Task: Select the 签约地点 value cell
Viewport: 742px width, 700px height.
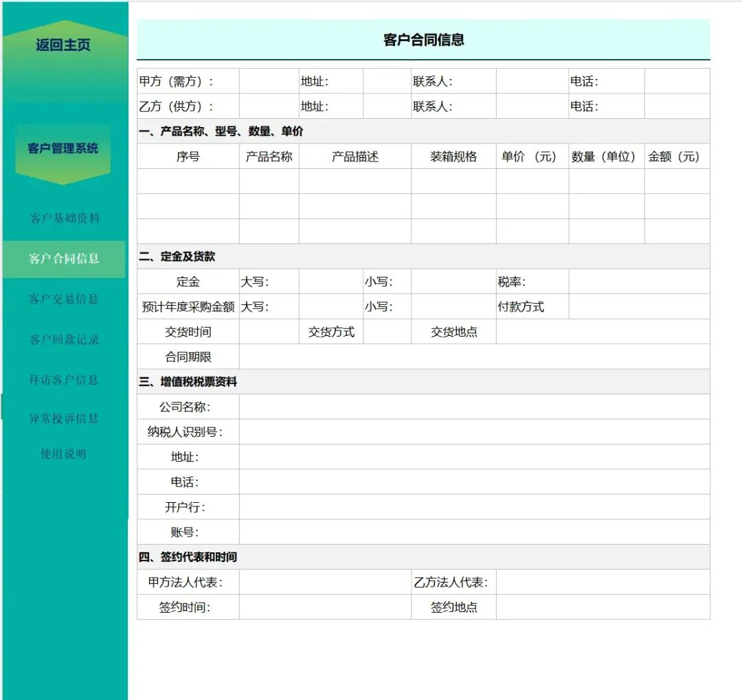Action: coord(603,607)
